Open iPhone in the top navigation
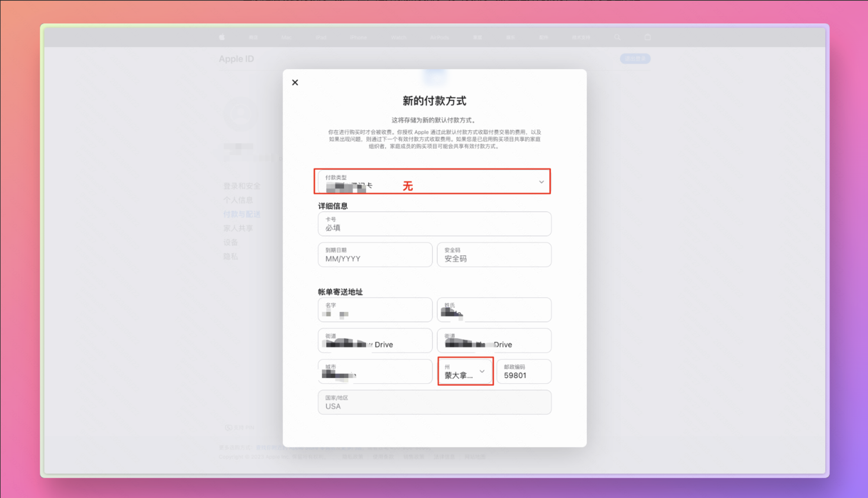The height and width of the screenshot is (498, 868). coord(358,38)
